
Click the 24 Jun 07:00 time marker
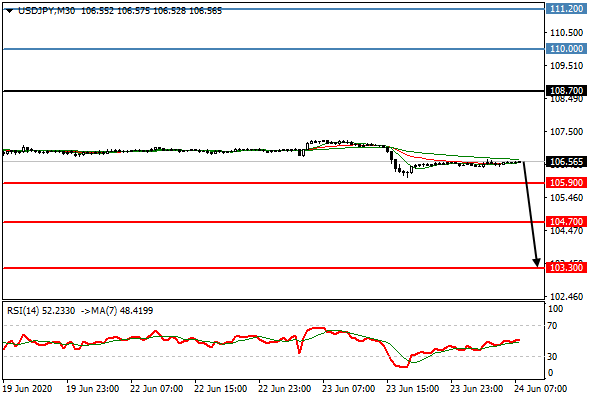(x=540, y=388)
